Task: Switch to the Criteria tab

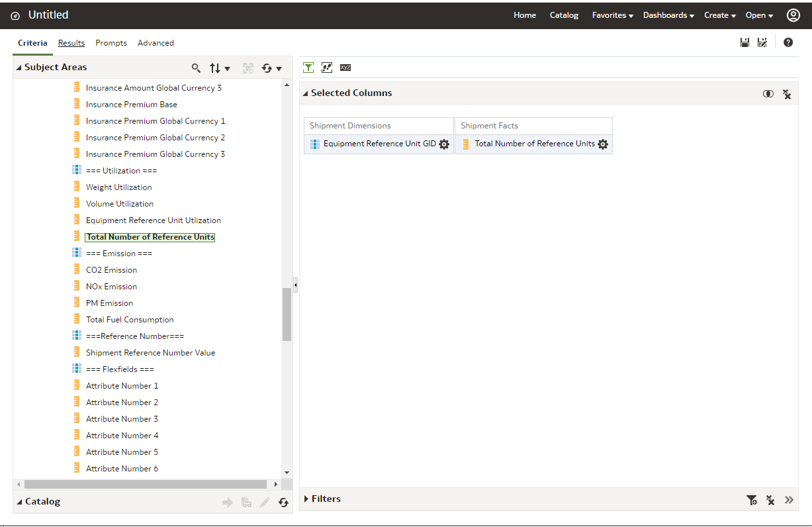Action: 32,43
